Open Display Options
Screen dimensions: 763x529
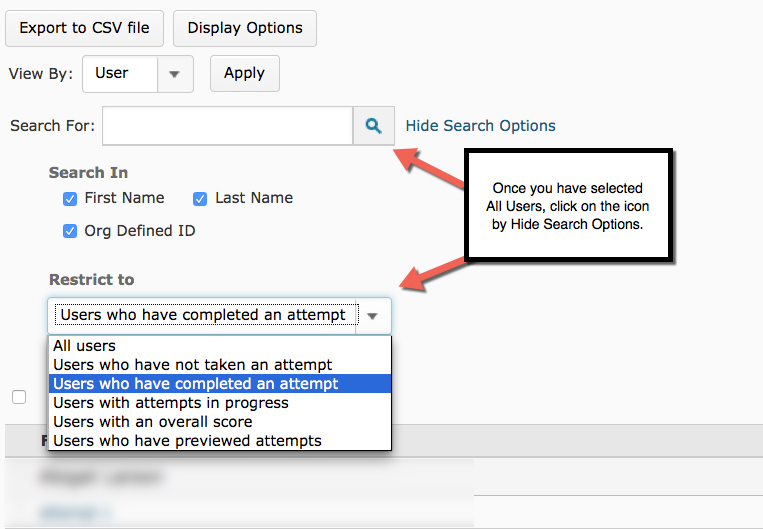point(245,28)
